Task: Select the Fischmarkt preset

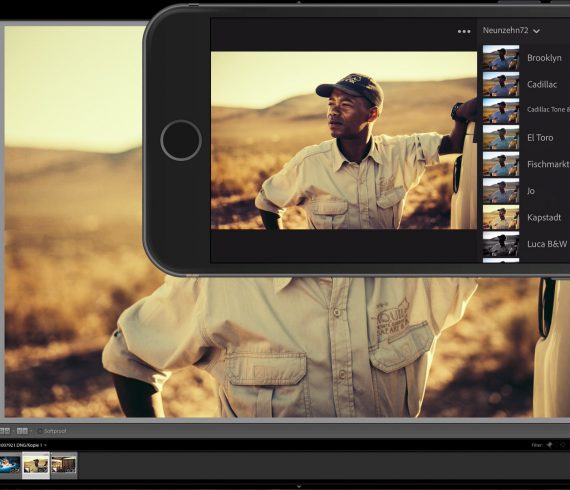Action: pos(525,164)
